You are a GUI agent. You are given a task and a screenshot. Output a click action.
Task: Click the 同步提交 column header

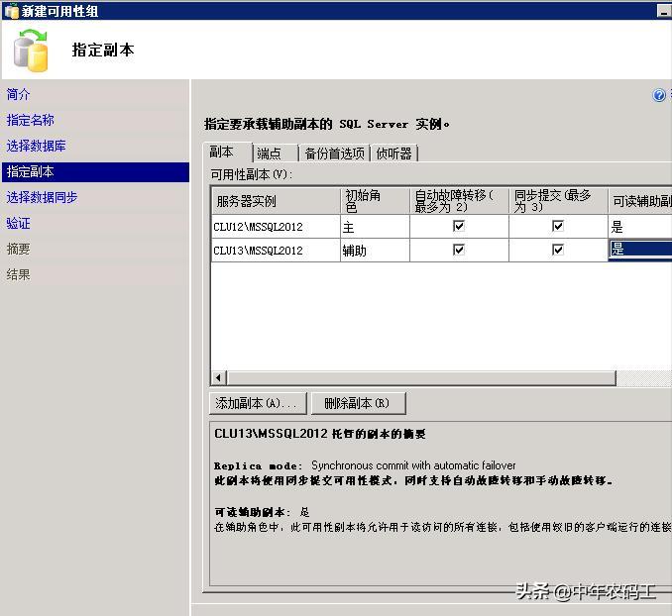(x=558, y=201)
